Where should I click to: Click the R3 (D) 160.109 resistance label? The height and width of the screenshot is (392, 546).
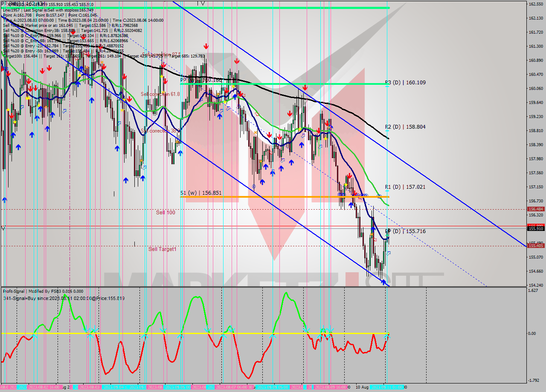point(405,83)
